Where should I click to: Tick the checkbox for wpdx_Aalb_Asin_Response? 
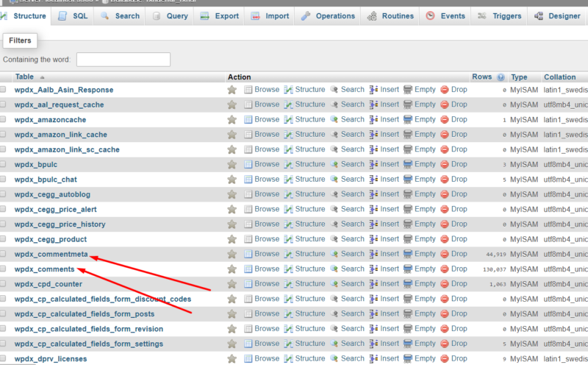(3, 89)
